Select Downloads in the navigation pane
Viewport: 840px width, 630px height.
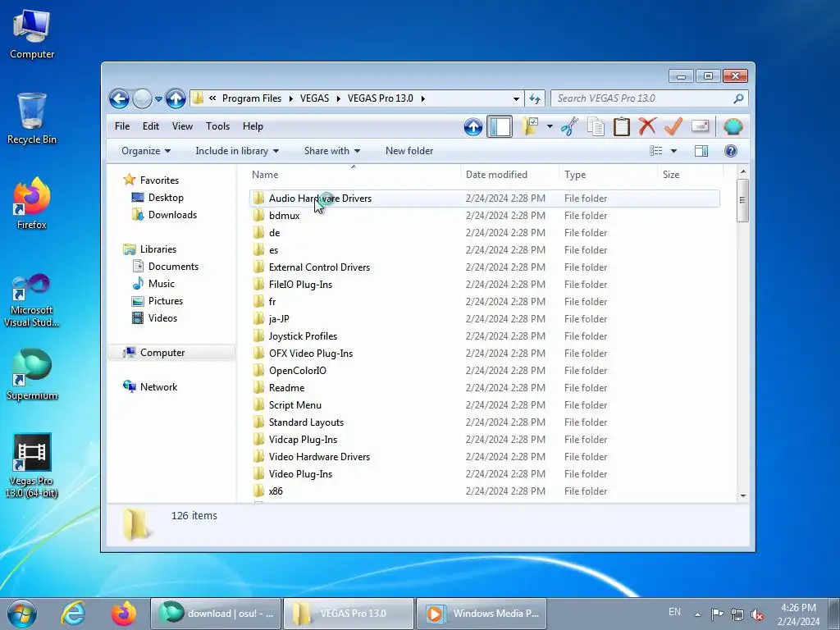pos(172,215)
